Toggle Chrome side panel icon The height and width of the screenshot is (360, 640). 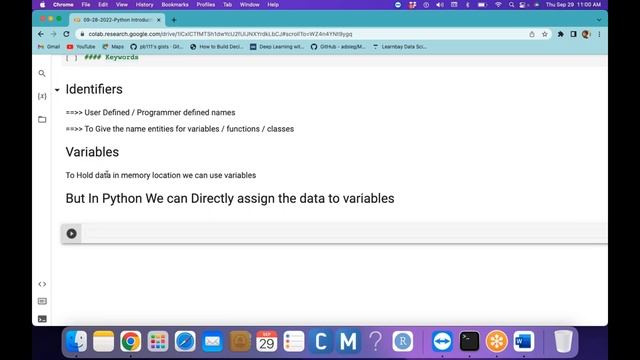(x=573, y=34)
